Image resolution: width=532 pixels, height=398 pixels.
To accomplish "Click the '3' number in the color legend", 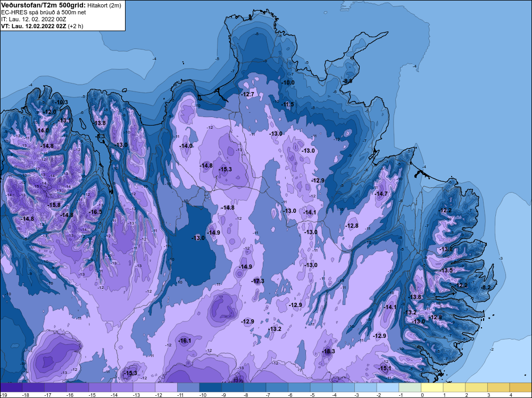I will tap(488, 395).
